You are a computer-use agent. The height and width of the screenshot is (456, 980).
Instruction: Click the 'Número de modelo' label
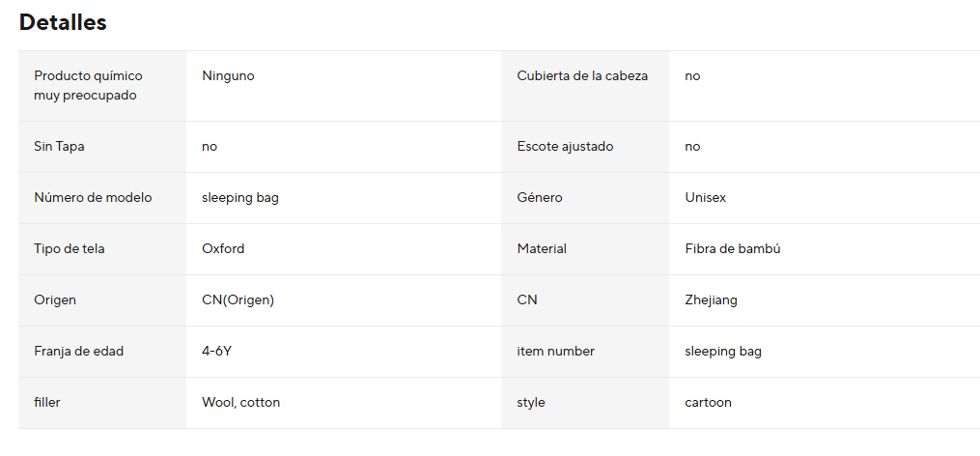tap(93, 197)
